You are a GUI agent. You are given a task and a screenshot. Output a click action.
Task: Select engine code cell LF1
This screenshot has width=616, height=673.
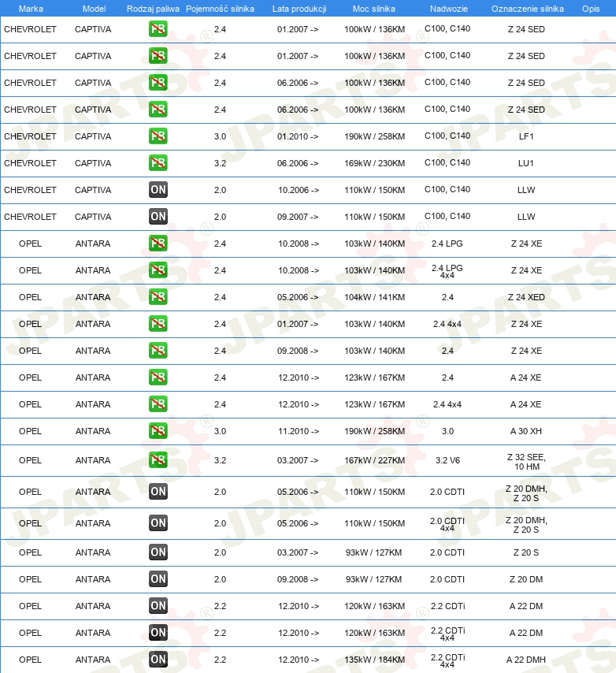526,136
